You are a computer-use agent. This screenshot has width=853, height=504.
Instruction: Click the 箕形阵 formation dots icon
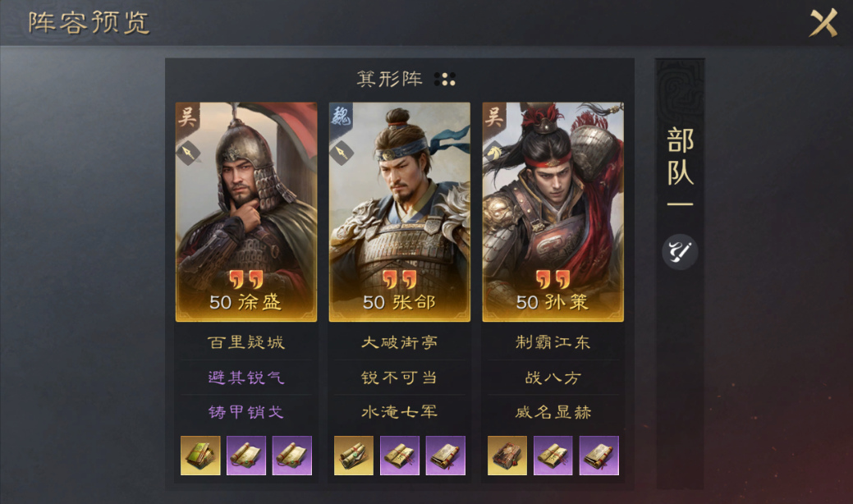(444, 80)
